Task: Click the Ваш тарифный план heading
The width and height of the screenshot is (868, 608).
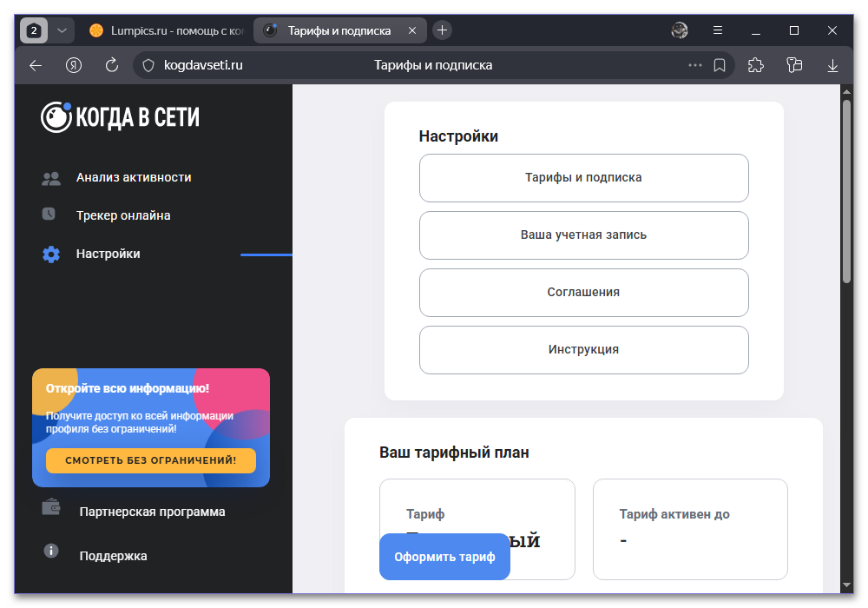Action: click(x=454, y=453)
